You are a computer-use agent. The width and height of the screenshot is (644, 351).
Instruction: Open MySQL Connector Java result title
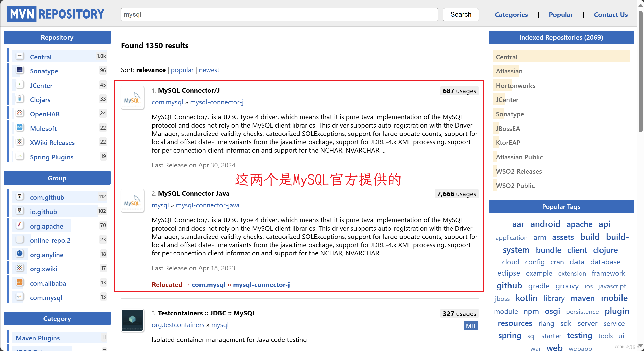point(194,193)
